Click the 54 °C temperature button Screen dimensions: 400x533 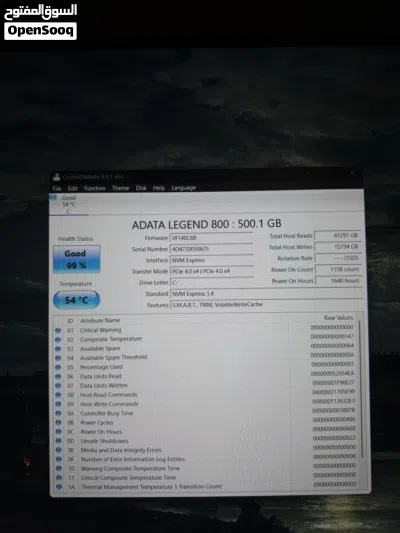pyautogui.click(x=76, y=300)
